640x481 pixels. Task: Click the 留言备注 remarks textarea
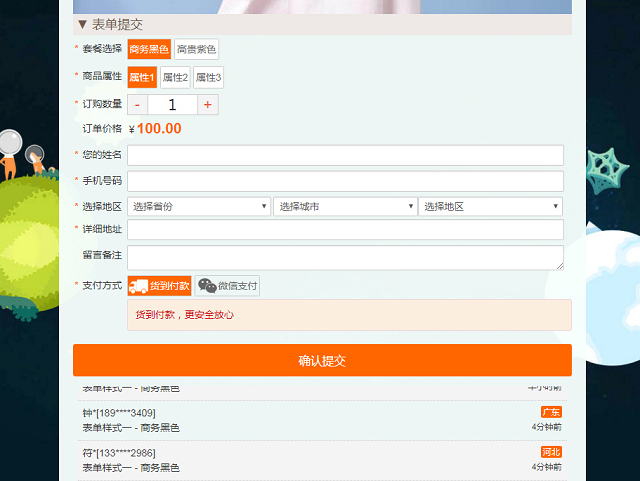click(x=345, y=258)
